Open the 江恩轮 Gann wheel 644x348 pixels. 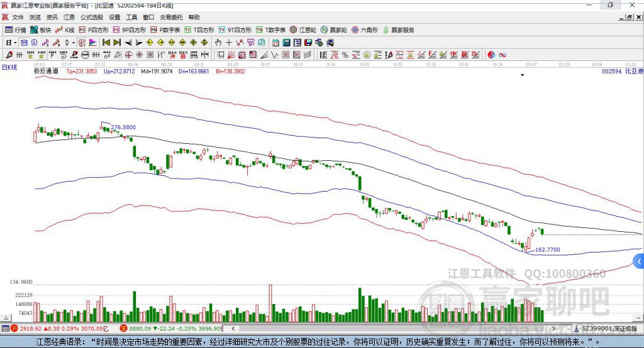coord(303,30)
